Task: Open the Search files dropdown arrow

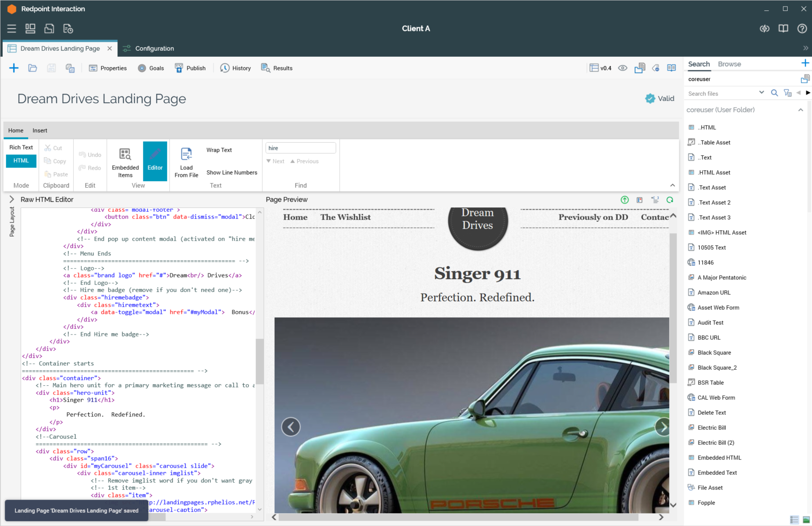Action: pyautogui.click(x=761, y=93)
